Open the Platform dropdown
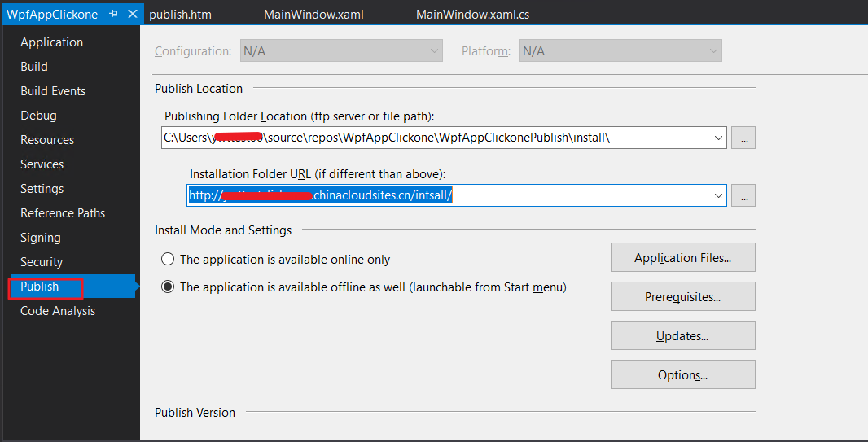The height and width of the screenshot is (442, 868). 620,51
